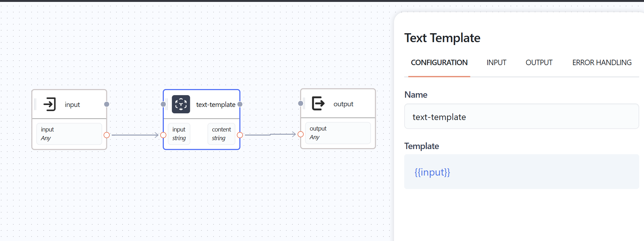Click the Name field containing text-template
The image size is (644, 241).
pos(521,117)
